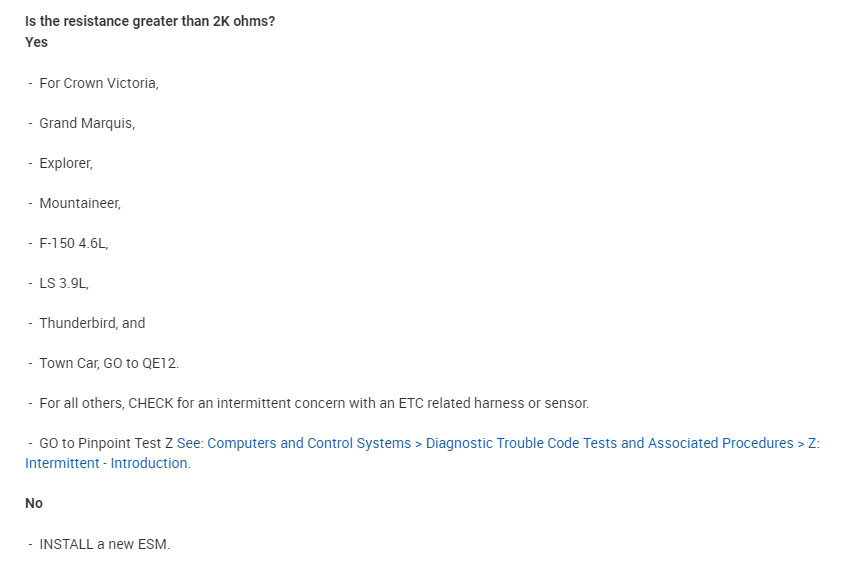Open the Z: Intermittent - Introduction link
The height and width of the screenshot is (565, 841).
click(107, 463)
